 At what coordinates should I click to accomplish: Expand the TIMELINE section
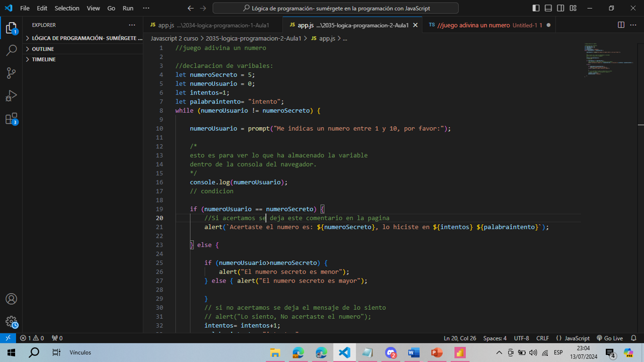(44, 59)
